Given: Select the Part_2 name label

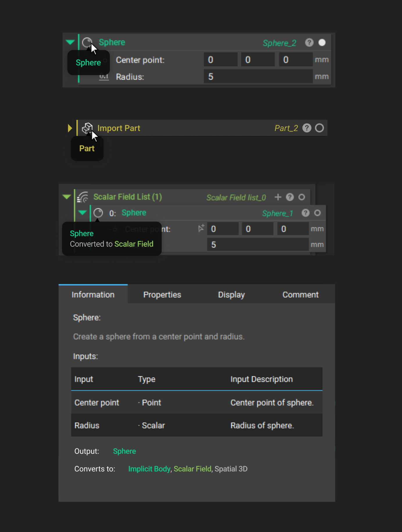Looking at the screenshot, I should tap(286, 128).
